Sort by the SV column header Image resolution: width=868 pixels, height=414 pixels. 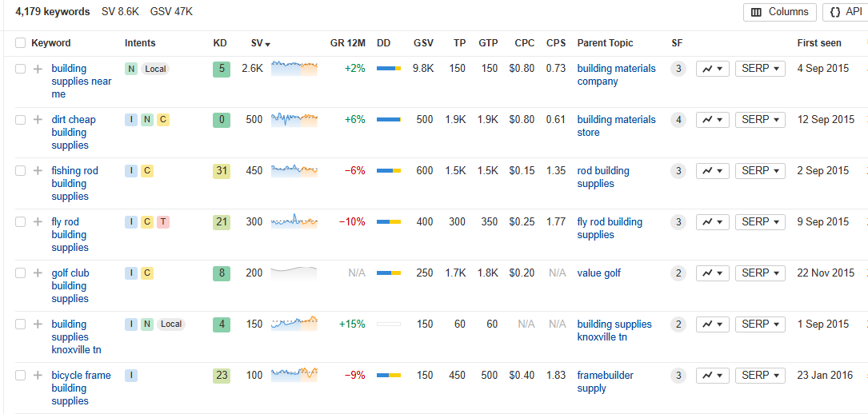(x=257, y=43)
